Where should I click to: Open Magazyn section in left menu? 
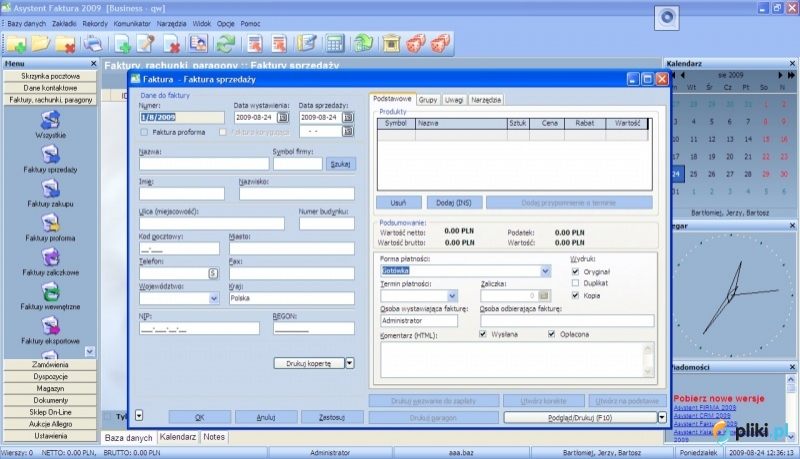pos(50,389)
